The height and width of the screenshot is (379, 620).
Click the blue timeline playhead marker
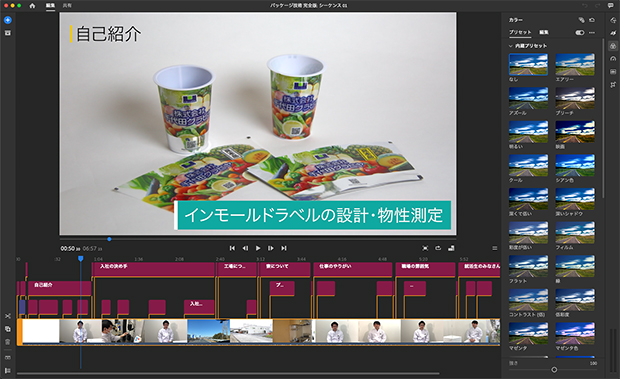coord(81,258)
